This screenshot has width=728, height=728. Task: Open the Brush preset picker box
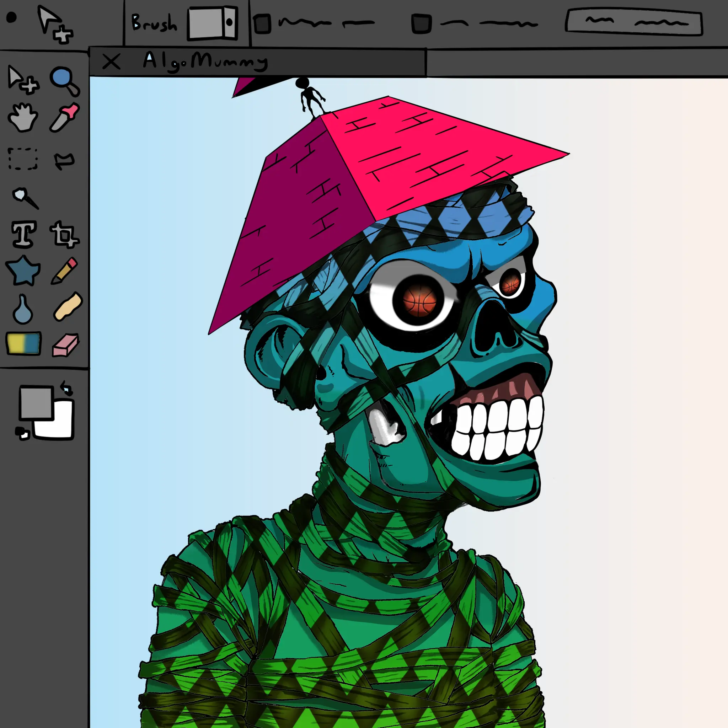click(x=213, y=23)
